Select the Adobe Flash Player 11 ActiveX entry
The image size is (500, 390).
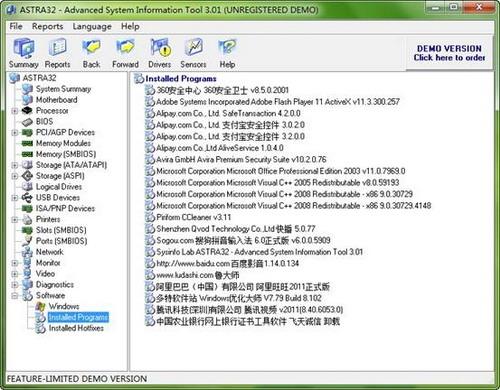[x=278, y=102]
